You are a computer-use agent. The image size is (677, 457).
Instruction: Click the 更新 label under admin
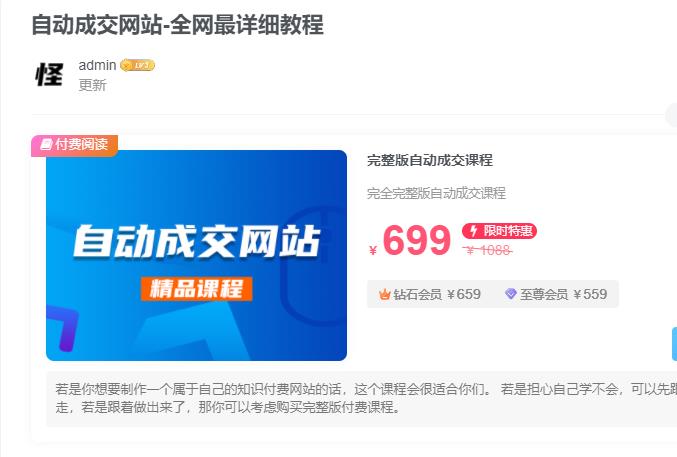pyautogui.click(x=92, y=85)
